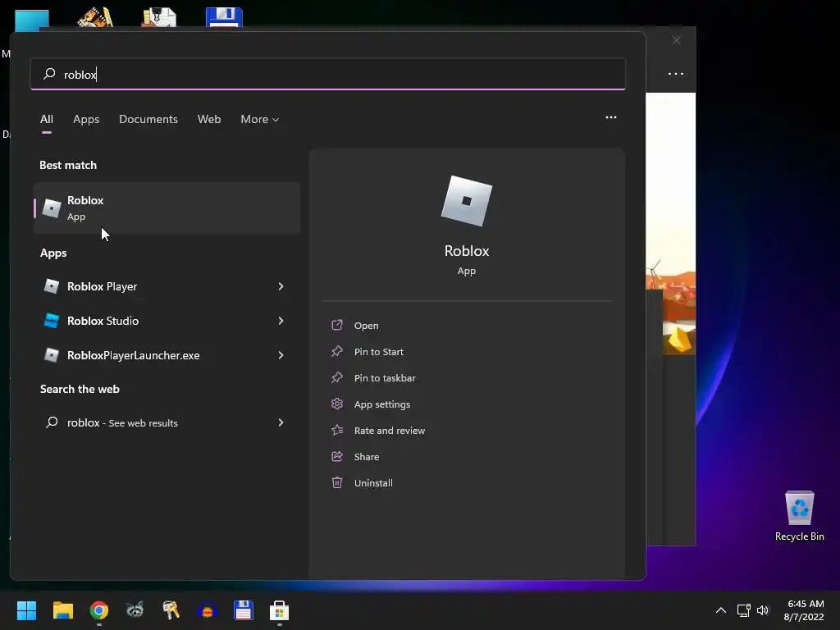
Task: Click the large Roblox logo in details pane
Action: click(x=467, y=201)
